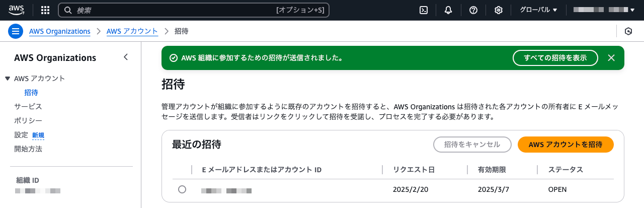Click the success checkmark icon in banner
Image resolution: width=644 pixels, height=208 pixels.
tap(174, 58)
